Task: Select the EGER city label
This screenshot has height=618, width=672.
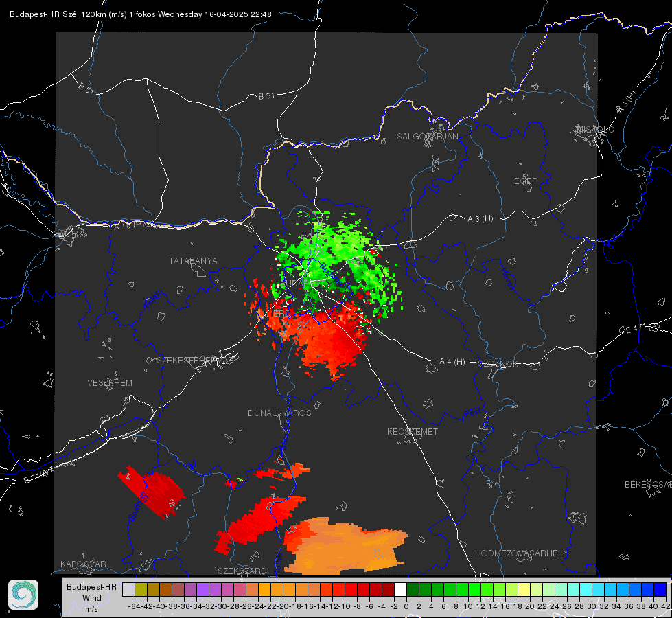Action: (x=526, y=181)
